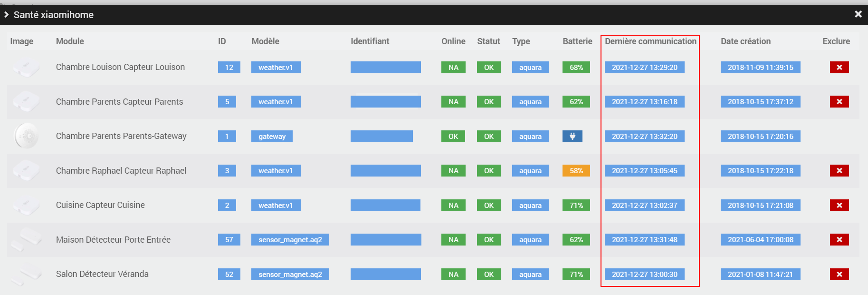Open the gateway image of Parents-Gateway
Image resolution: width=868 pixels, height=295 pixels.
click(26, 136)
